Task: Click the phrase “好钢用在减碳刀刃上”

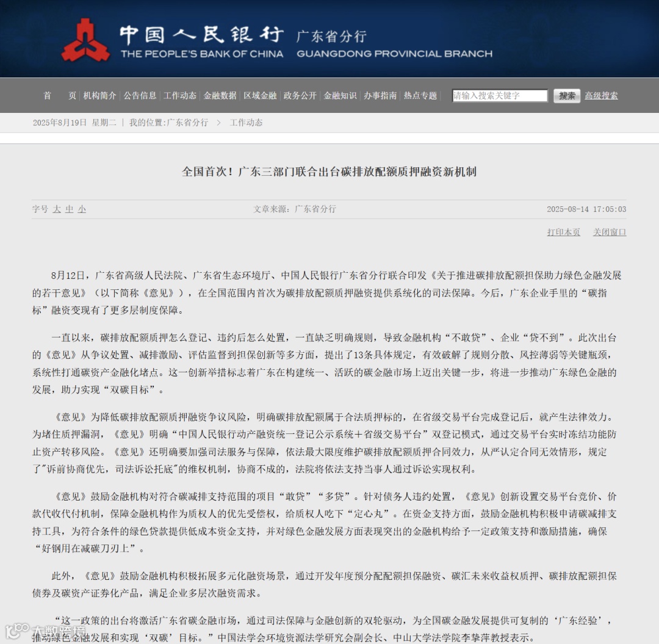Action: (85, 548)
